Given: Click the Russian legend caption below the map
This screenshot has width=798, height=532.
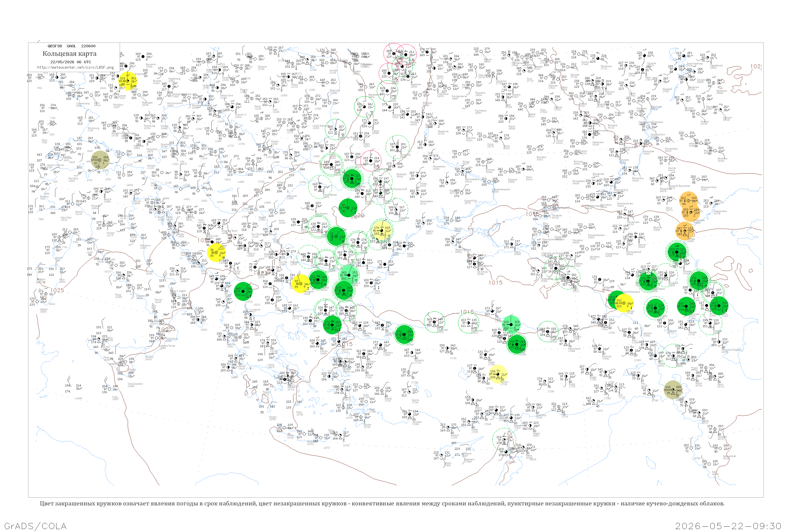Looking at the screenshot, I should 382,504.
